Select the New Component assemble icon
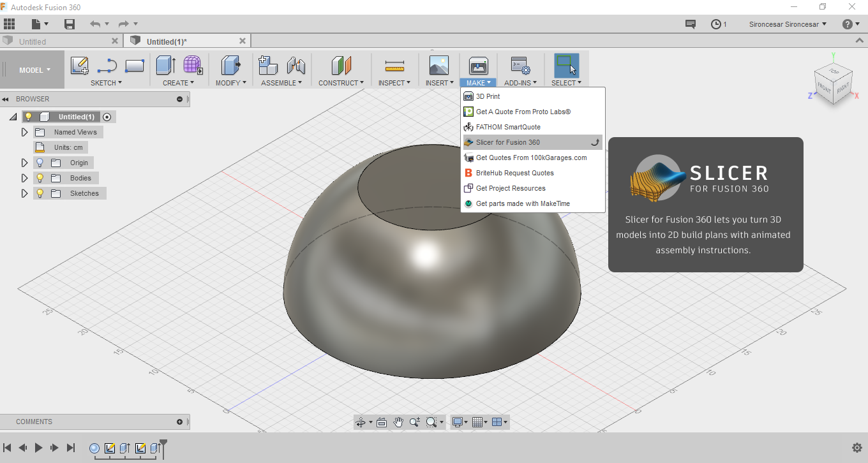868x463 pixels. pos(267,65)
